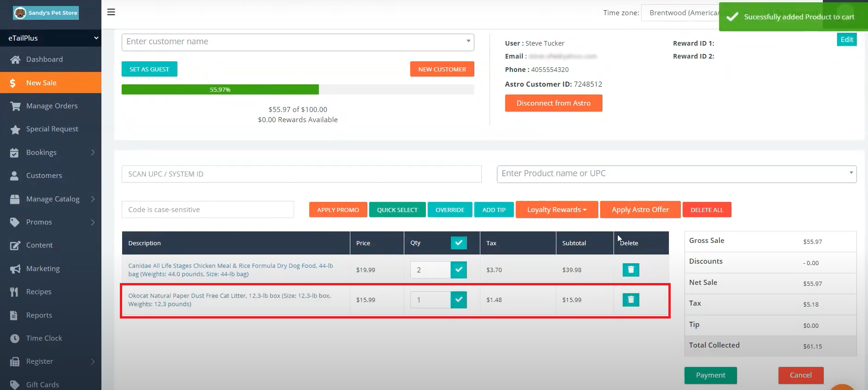This screenshot has width=868, height=390.
Task: Click the Sandy's Pet Store logo
Action: pyautogui.click(x=46, y=13)
